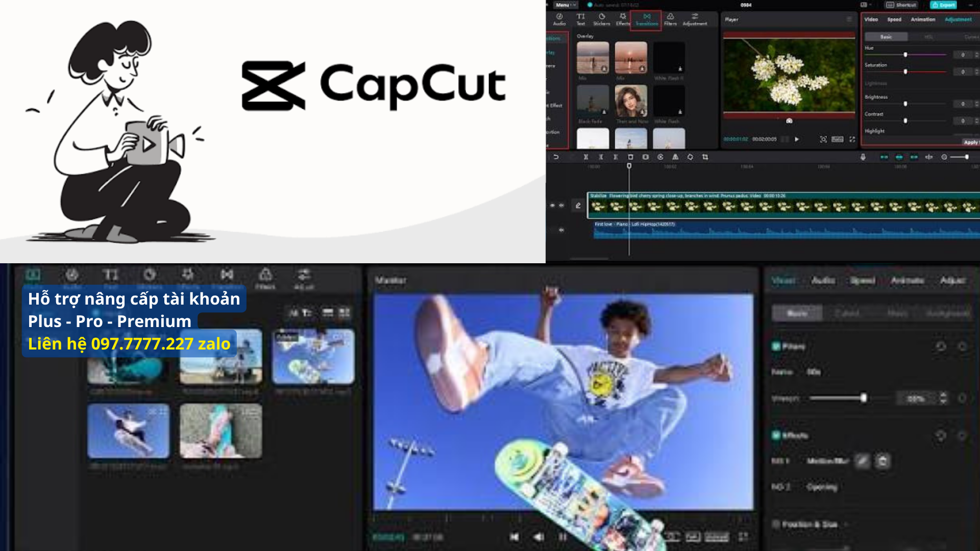Click reset icon on the Filters row

(x=941, y=346)
